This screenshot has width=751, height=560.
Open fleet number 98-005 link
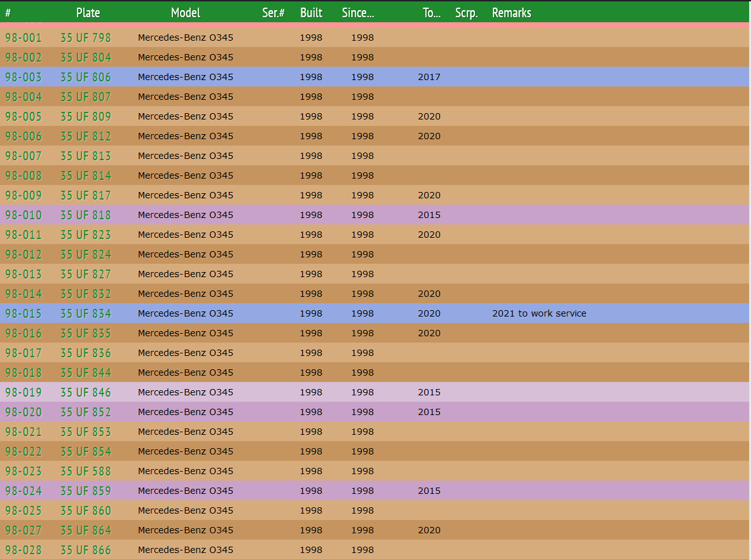pos(24,116)
